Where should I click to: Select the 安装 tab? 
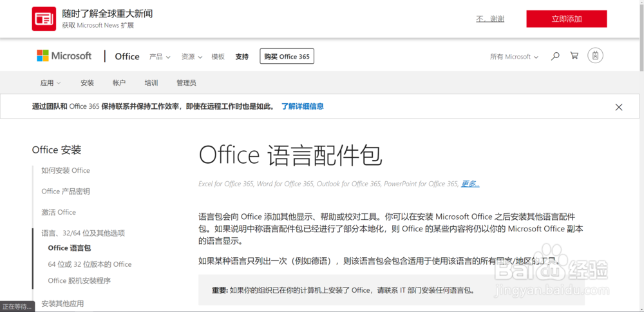click(88, 83)
